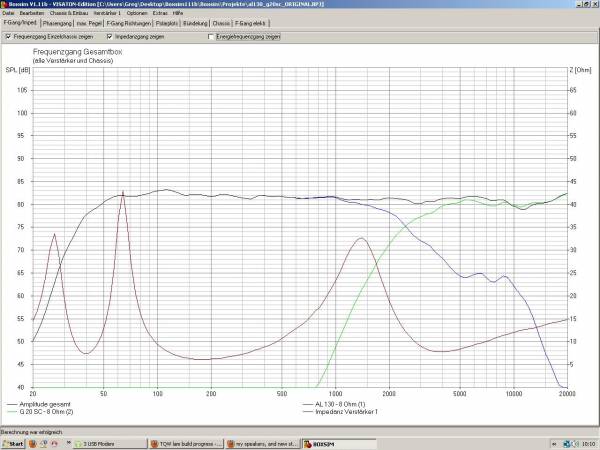Open the Chassis & Einbau menu

click(x=69, y=13)
